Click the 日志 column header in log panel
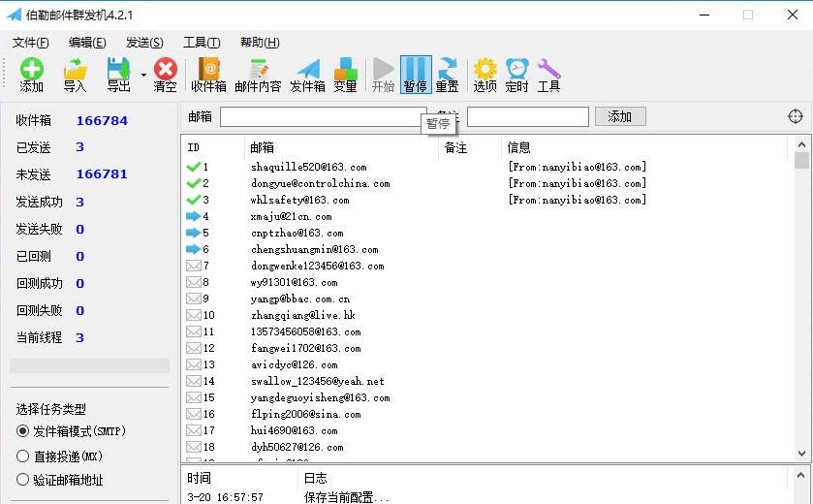This screenshot has height=504, width=813. click(x=315, y=478)
